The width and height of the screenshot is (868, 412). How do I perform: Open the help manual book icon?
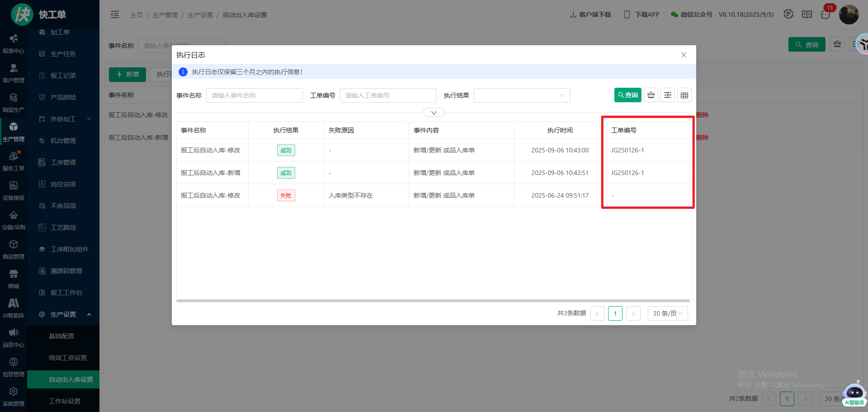(807, 14)
